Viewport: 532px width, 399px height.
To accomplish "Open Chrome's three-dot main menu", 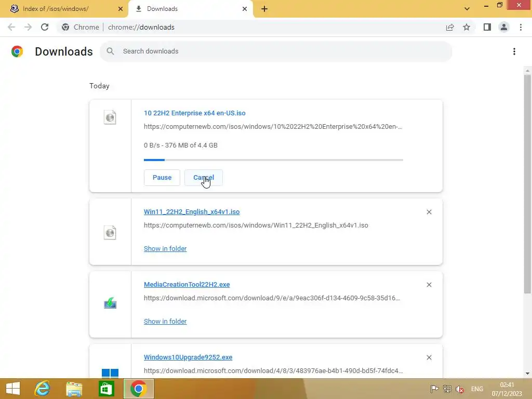I will [521, 27].
